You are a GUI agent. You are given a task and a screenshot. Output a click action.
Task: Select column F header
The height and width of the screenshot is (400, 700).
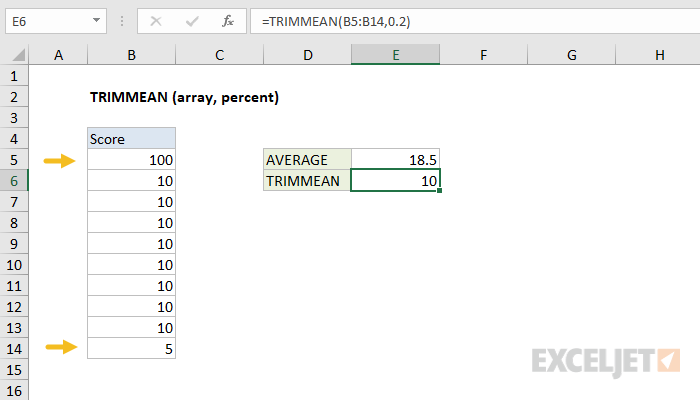tap(483, 55)
